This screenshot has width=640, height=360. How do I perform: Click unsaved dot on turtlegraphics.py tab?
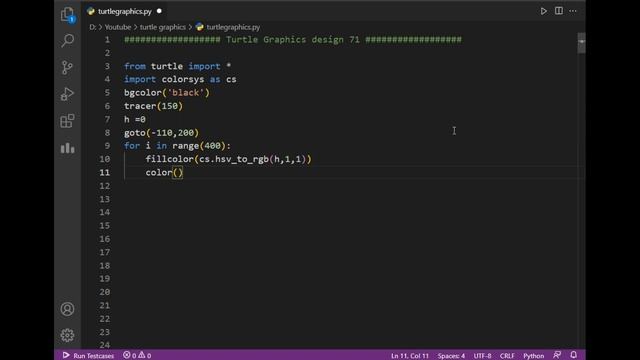click(159, 11)
